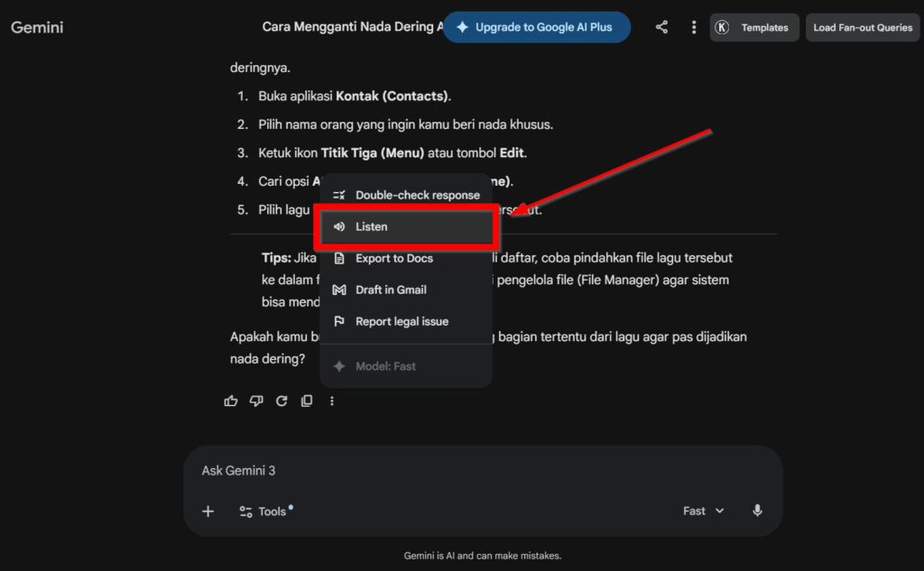
Task: Click the thumbs up feedback icon
Action: (x=230, y=401)
